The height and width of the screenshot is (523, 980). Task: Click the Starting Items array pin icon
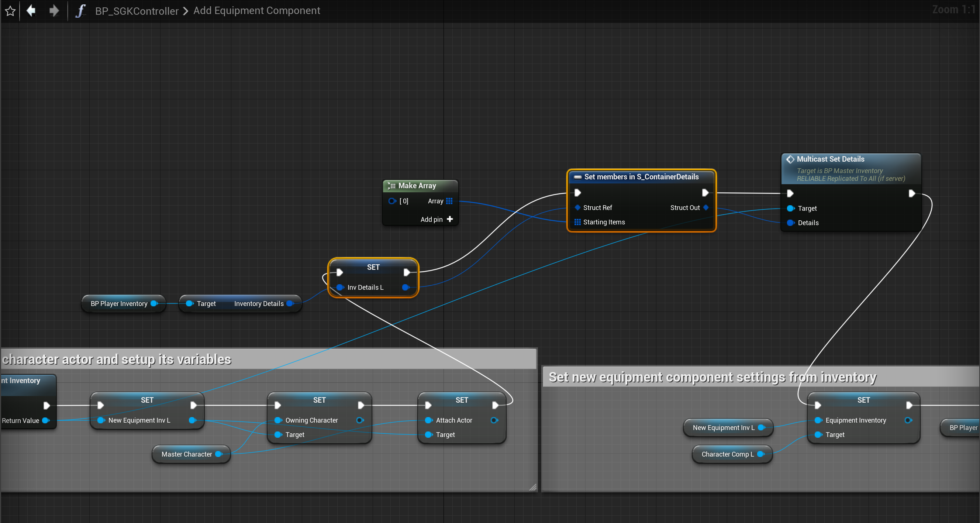[x=577, y=222]
